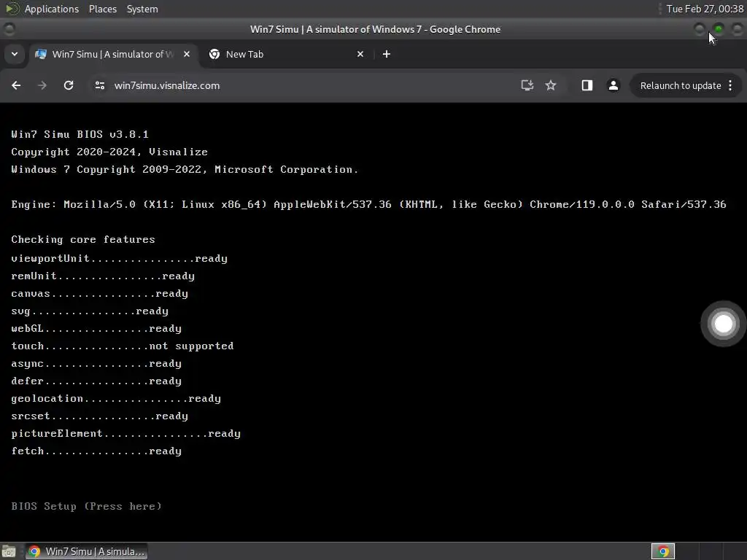Click the browser forward arrow
This screenshot has height=560, width=747.
pos(42,85)
